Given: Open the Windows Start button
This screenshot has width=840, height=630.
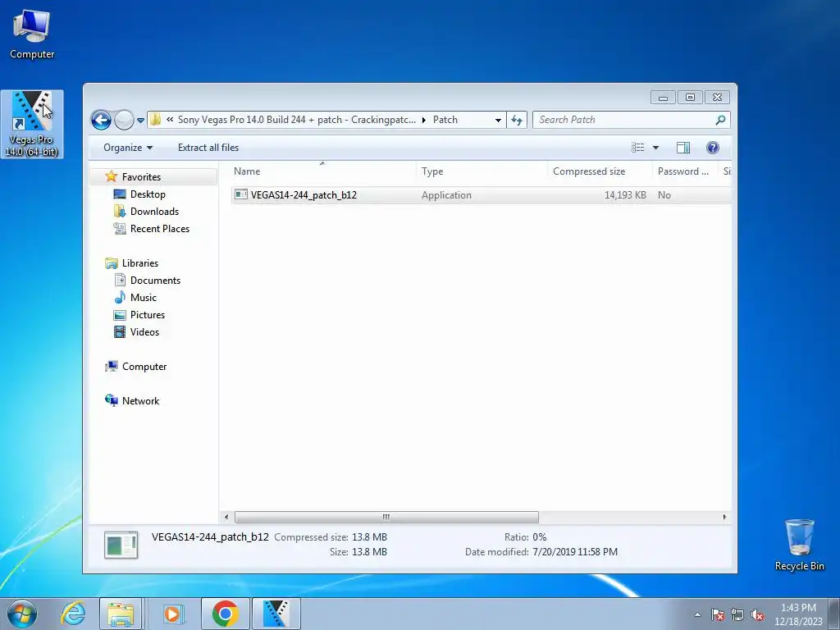Looking at the screenshot, I should [x=22, y=614].
